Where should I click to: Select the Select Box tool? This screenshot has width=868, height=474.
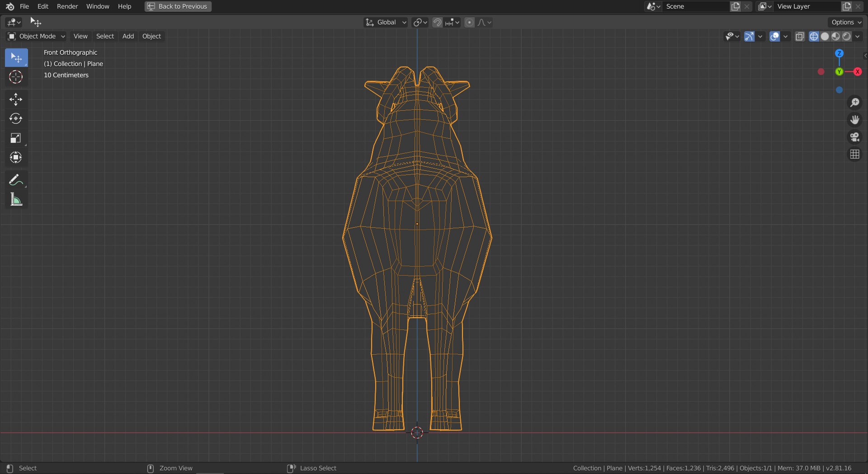16,58
